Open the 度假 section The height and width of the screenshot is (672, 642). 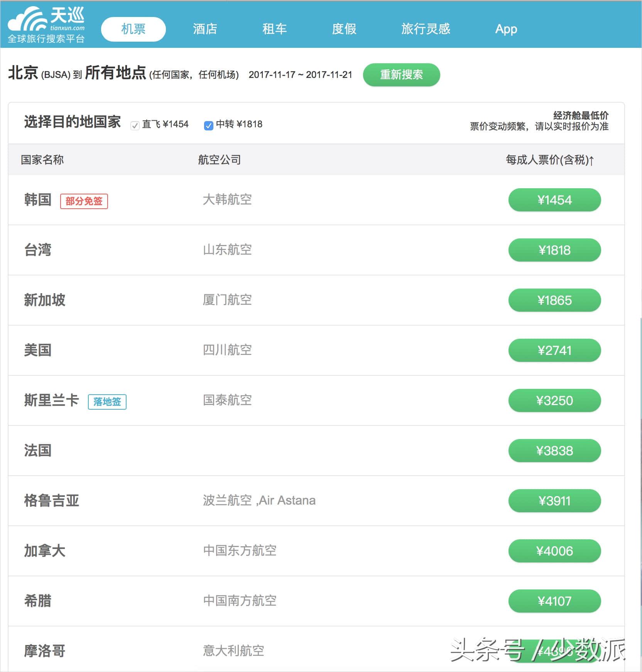coord(344,29)
